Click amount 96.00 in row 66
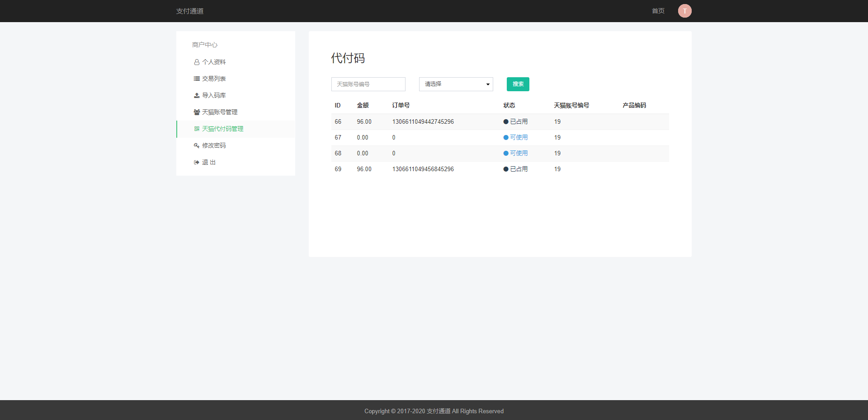 (x=364, y=122)
